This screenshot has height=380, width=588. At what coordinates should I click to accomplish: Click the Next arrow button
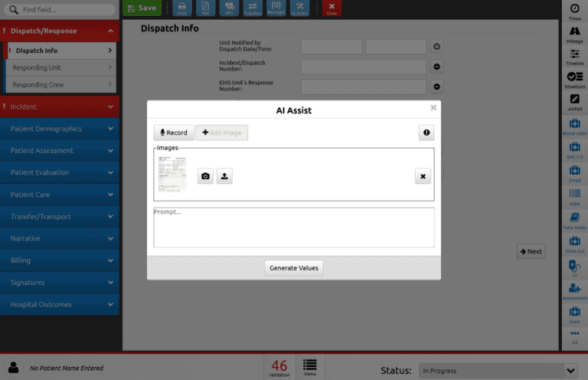pyautogui.click(x=531, y=251)
